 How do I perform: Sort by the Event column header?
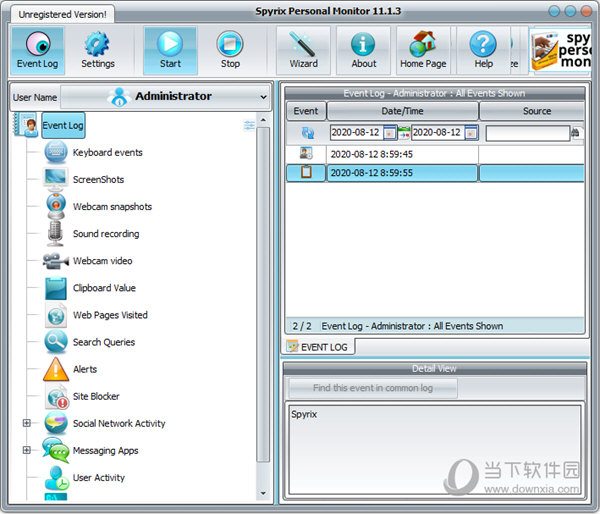pos(306,111)
